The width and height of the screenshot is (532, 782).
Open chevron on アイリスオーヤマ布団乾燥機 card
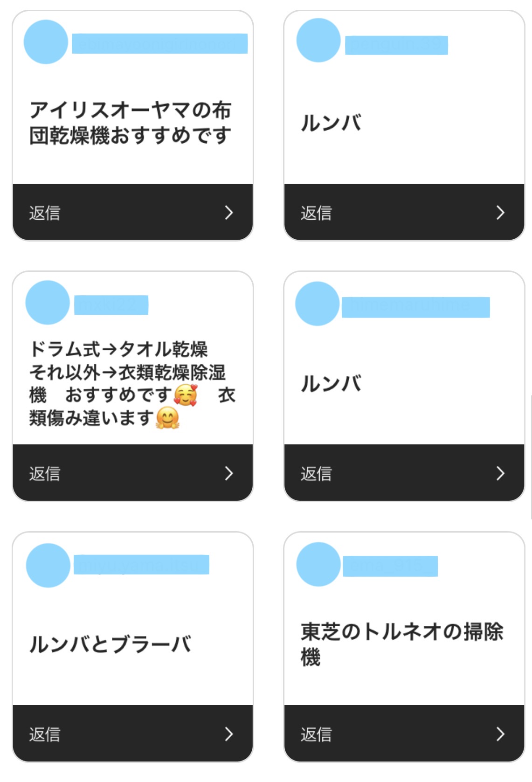228,213
